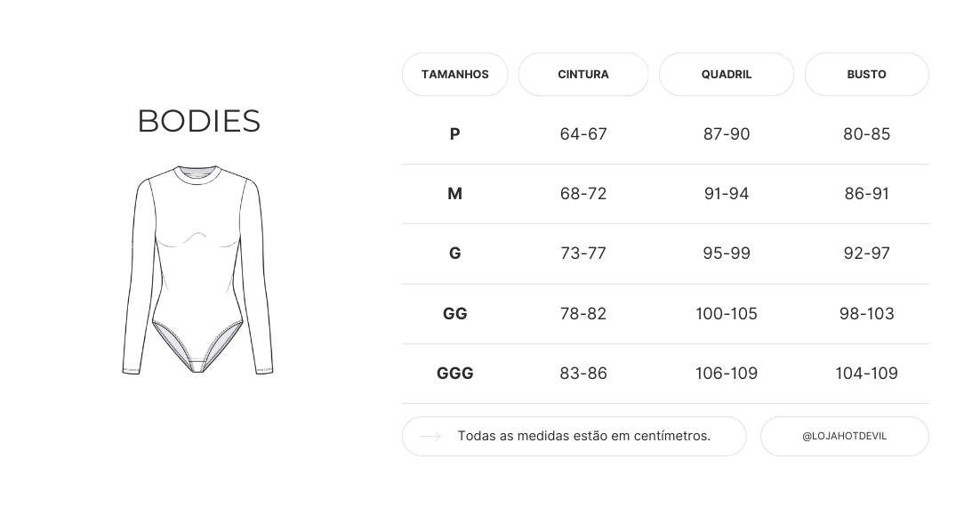Viewport: 980px width, 507px height.
Task: Click the BUSTO header pill
Action: [866, 75]
